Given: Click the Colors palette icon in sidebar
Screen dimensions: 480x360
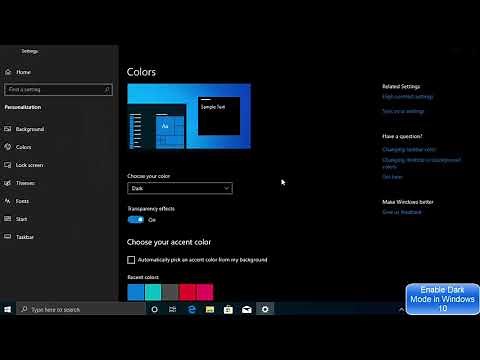Looking at the screenshot, I should click(8, 147).
